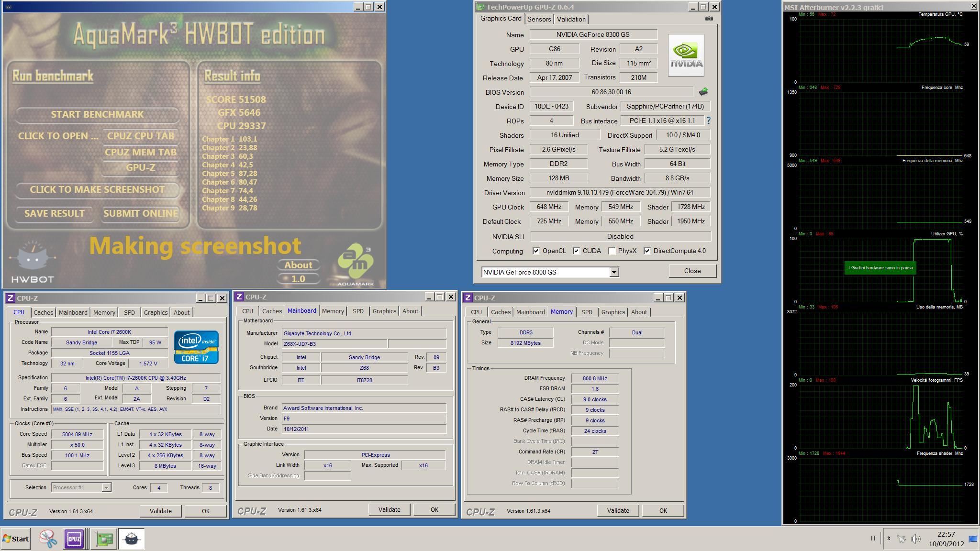Click Validate in the left CPU-Z window
Viewport: 980px width, 551px height.
160,511
